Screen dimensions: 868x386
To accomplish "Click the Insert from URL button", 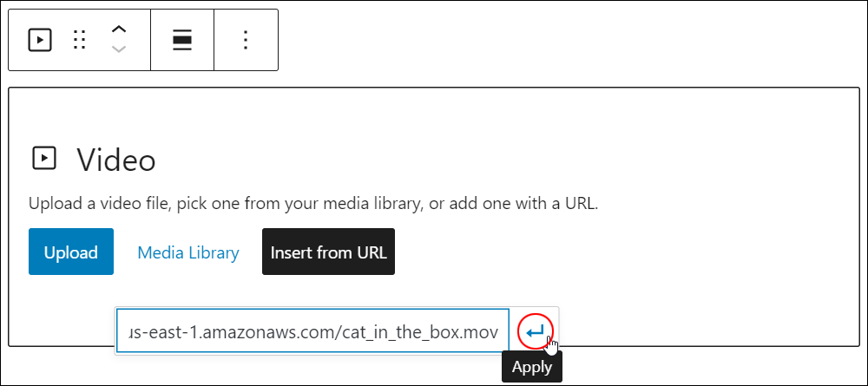I will [x=328, y=252].
